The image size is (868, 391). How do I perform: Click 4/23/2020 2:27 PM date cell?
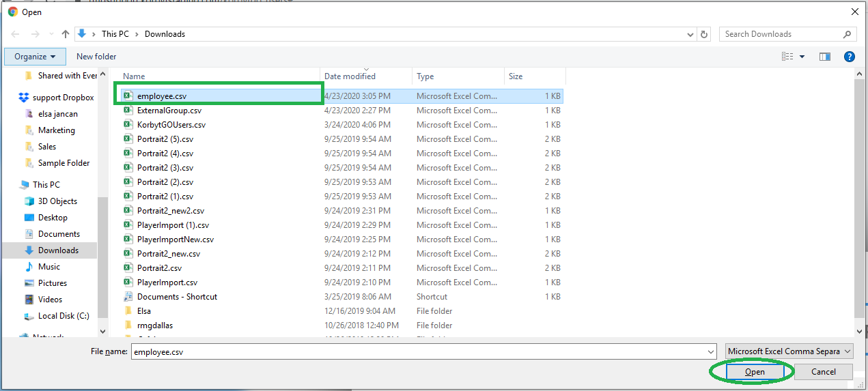[x=357, y=111]
